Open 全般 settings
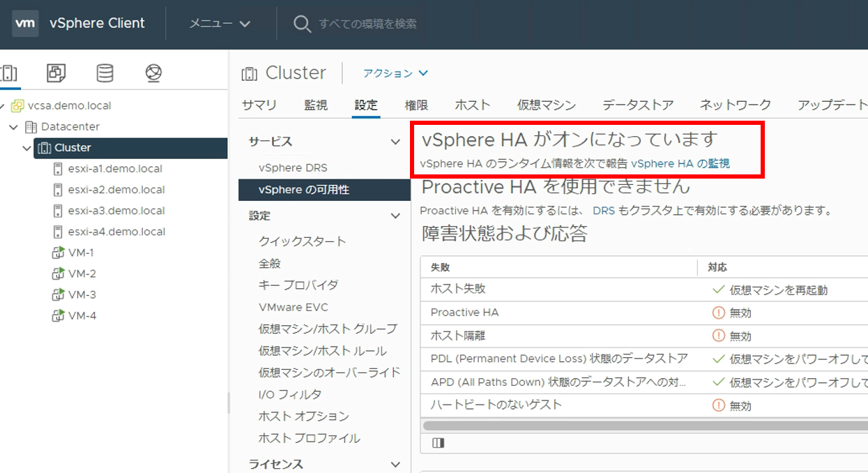868x473 pixels. (270, 263)
